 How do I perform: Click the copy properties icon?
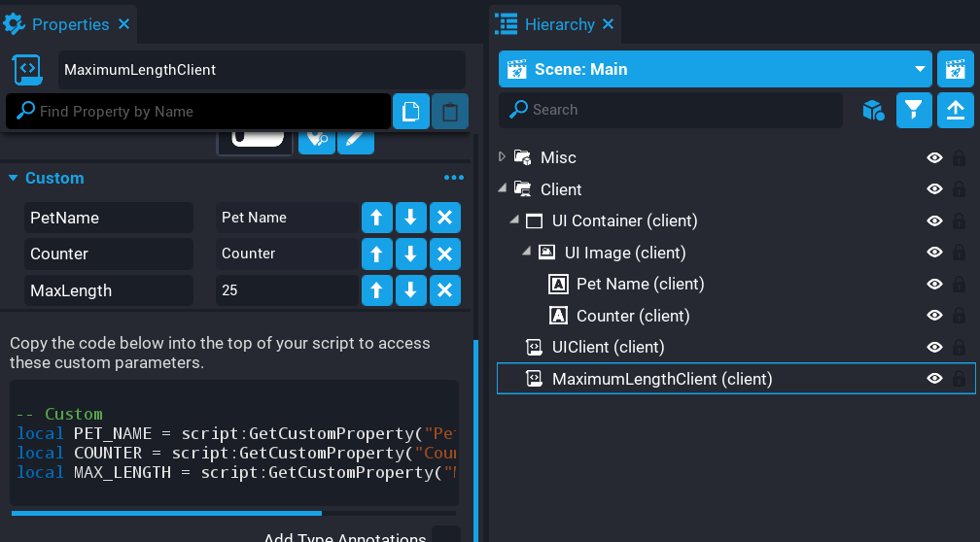point(410,112)
